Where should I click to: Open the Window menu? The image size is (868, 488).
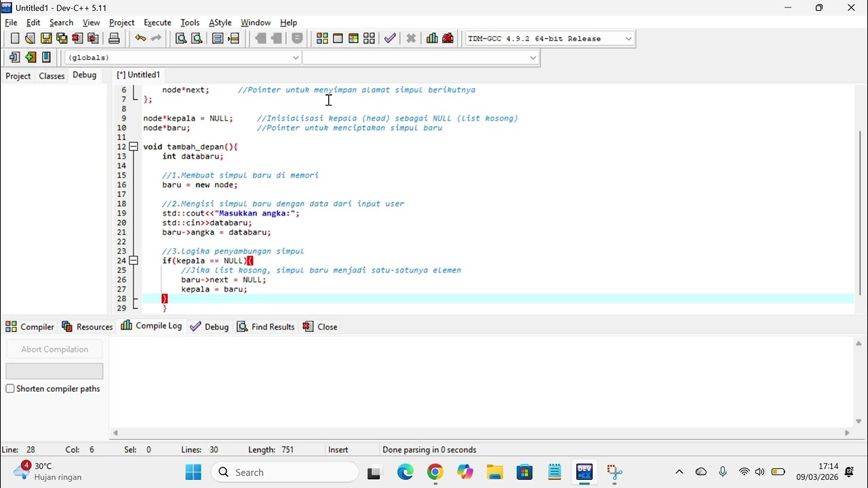point(256,22)
